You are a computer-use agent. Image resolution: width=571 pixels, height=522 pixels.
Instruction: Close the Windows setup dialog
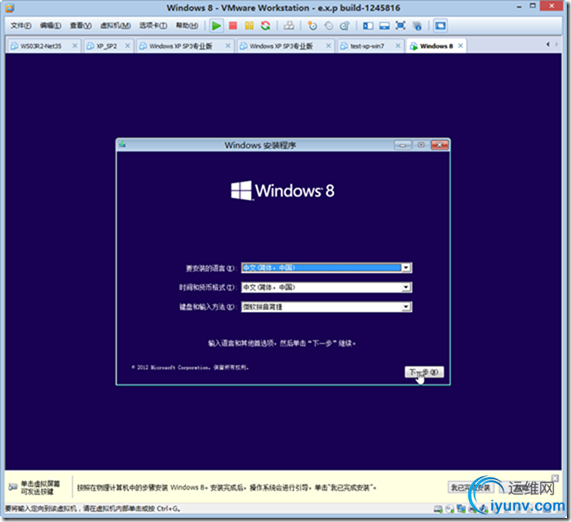(x=440, y=145)
